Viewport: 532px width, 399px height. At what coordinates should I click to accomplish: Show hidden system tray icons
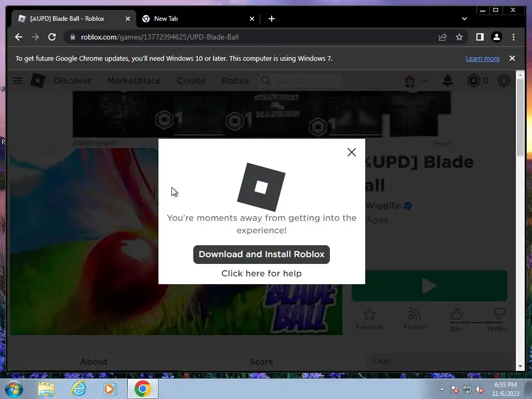(442, 389)
